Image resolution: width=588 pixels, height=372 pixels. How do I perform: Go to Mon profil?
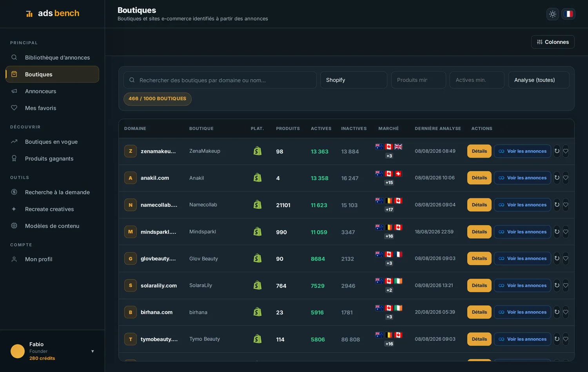coord(52,259)
